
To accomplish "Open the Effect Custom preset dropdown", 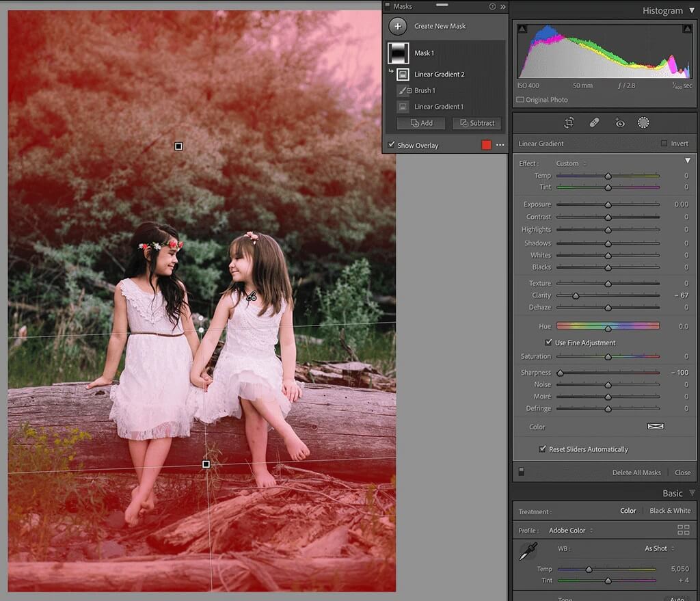I will [x=570, y=163].
